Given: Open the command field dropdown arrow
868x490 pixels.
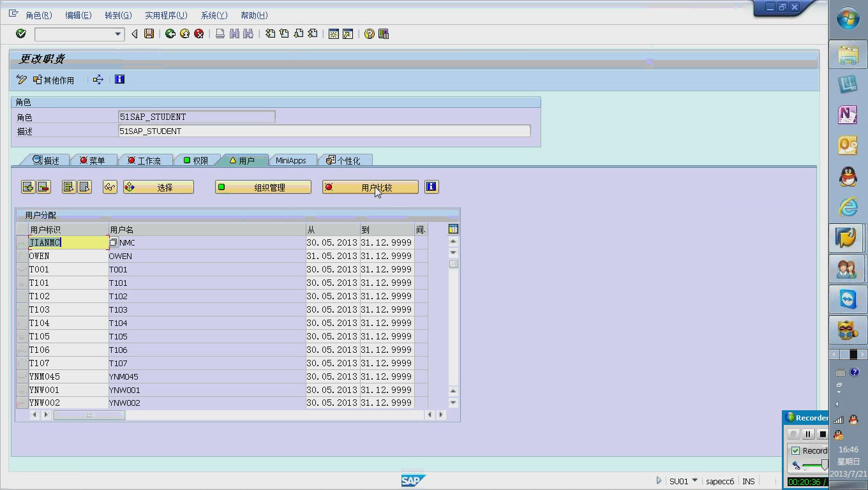Looking at the screenshot, I should click(117, 34).
